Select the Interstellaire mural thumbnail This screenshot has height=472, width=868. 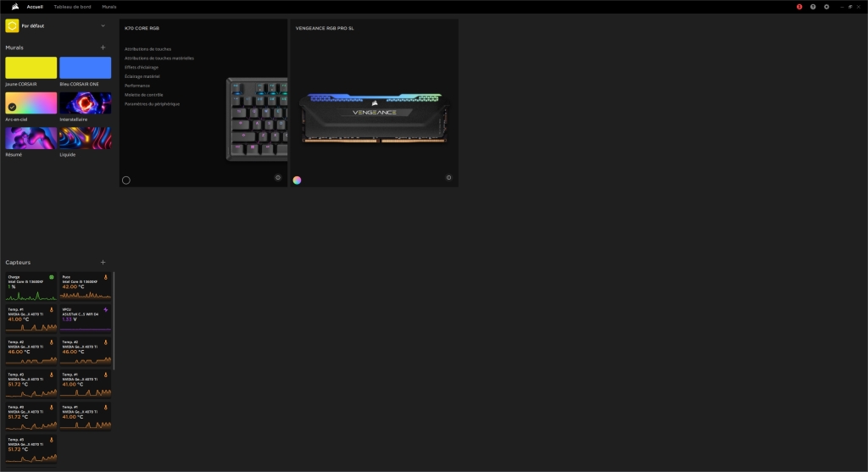(85, 103)
